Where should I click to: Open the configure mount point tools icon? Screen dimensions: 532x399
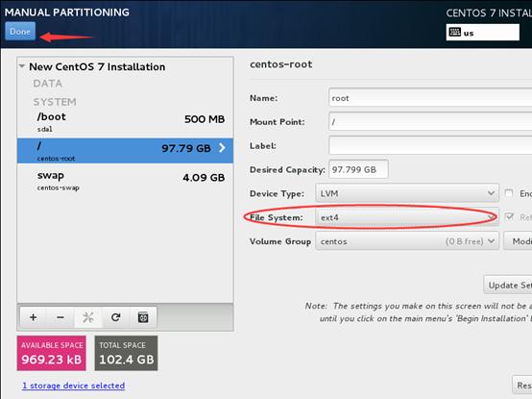[88, 317]
